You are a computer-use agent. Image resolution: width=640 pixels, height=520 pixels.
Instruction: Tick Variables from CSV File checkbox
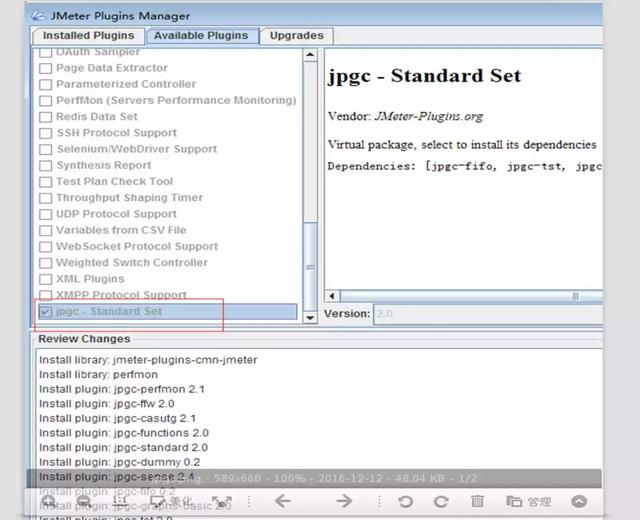click(x=45, y=230)
